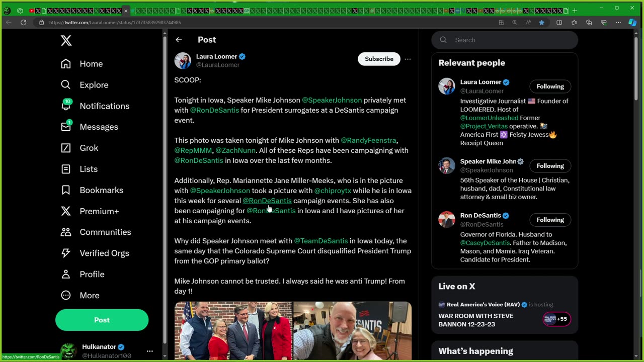
Task: Open the Verified Orgs lightning icon
Action: [66, 253]
